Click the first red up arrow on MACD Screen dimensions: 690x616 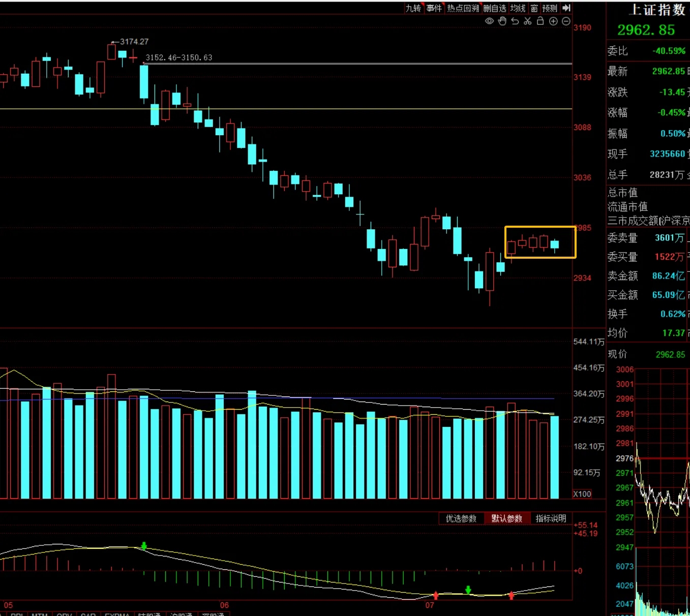coord(436,595)
